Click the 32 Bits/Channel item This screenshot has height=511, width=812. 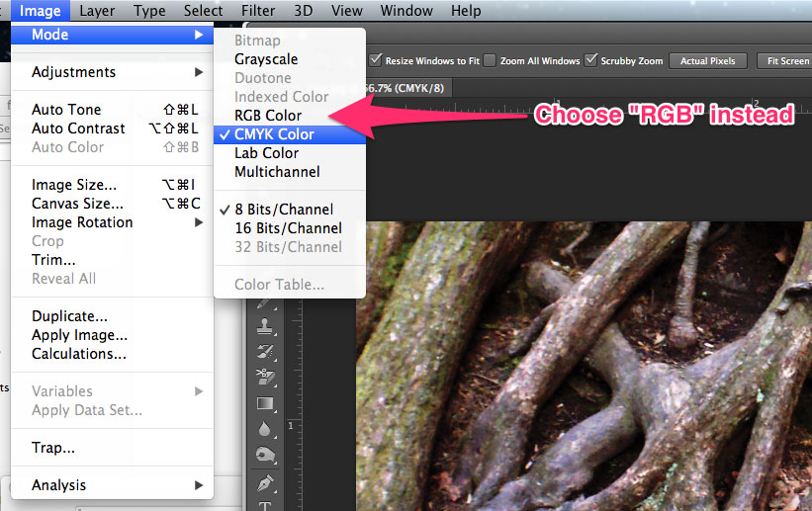(290, 246)
